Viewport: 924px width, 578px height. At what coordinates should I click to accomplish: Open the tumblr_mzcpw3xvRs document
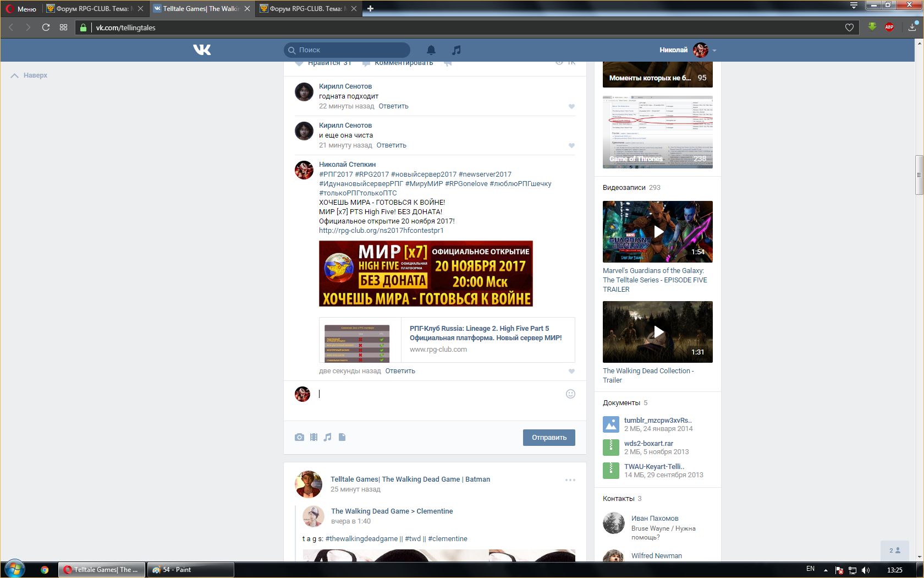(x=658, y=421)
